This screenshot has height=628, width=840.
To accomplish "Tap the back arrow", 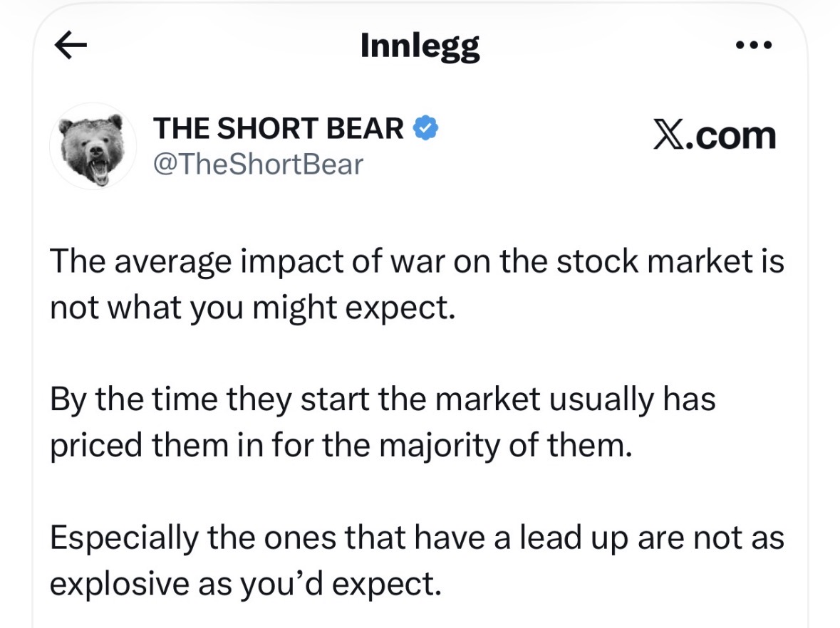I will pyautogui.click(x=71, y=46).
